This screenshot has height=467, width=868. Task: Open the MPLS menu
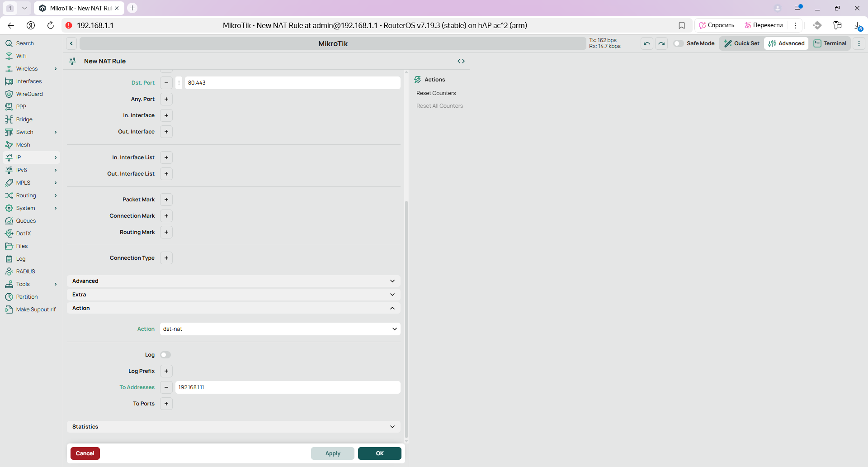tap(31, 183)
